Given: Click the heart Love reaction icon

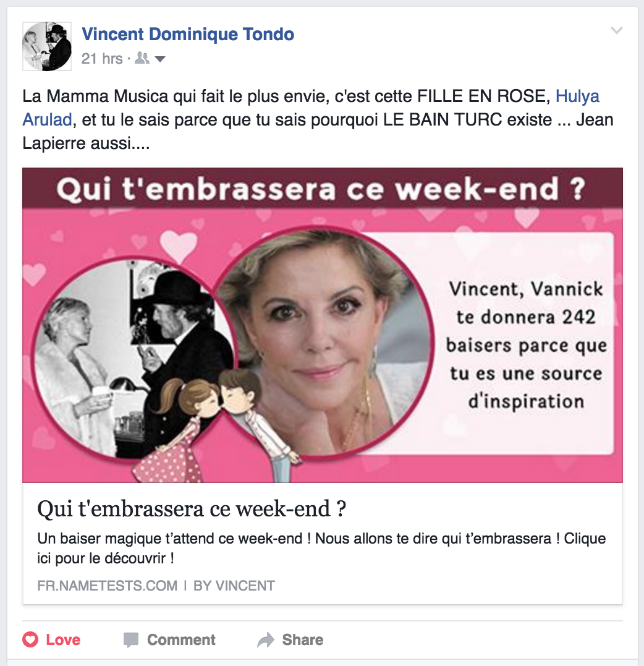Looking at the screenshot, I should 30,639.
